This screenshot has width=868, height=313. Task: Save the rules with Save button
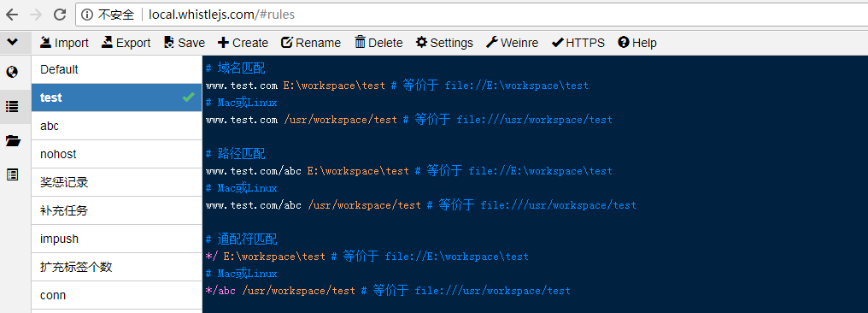(185, 43)
